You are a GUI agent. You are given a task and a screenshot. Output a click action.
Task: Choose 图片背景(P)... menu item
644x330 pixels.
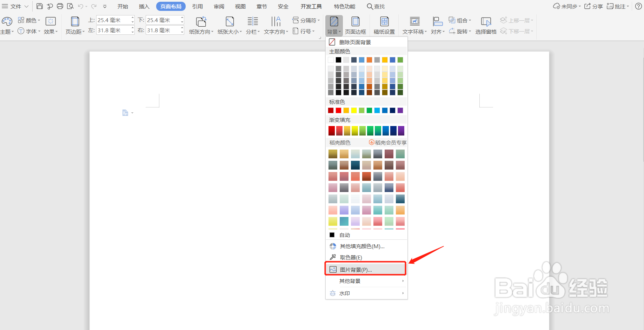click(x=365, y=270)
